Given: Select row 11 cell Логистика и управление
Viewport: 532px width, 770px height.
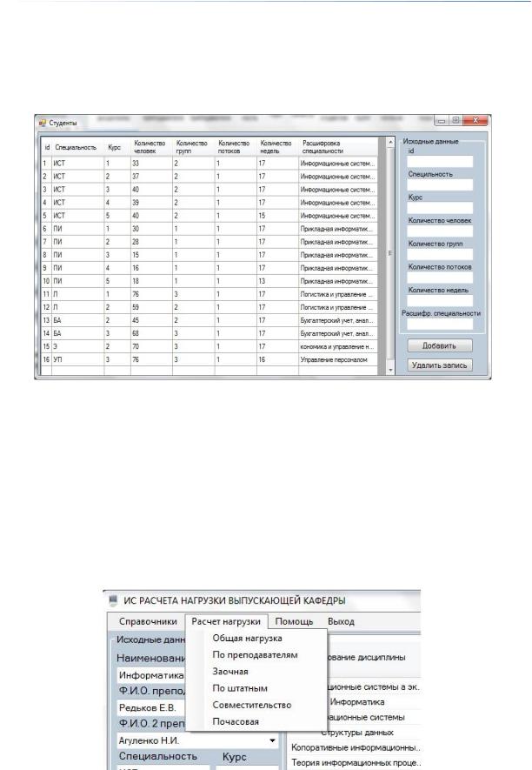Looking at the screenshot, I should [338, 294].
